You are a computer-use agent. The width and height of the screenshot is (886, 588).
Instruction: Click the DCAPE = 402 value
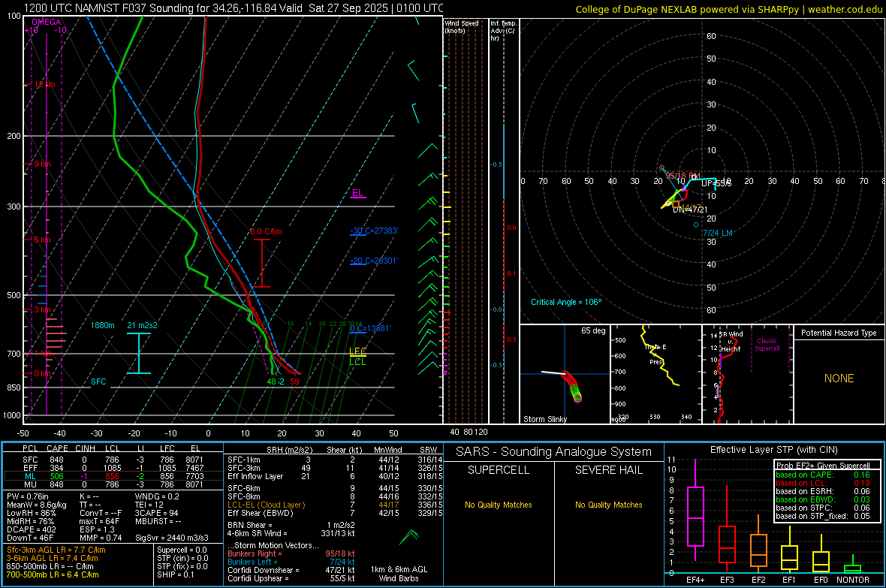(x=31, y=529)
